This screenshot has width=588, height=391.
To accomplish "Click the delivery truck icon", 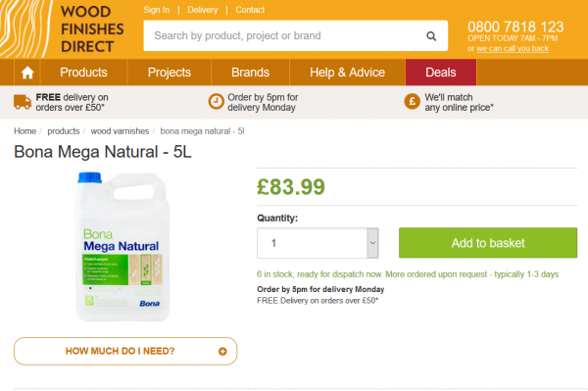I will tap(23, 102).
